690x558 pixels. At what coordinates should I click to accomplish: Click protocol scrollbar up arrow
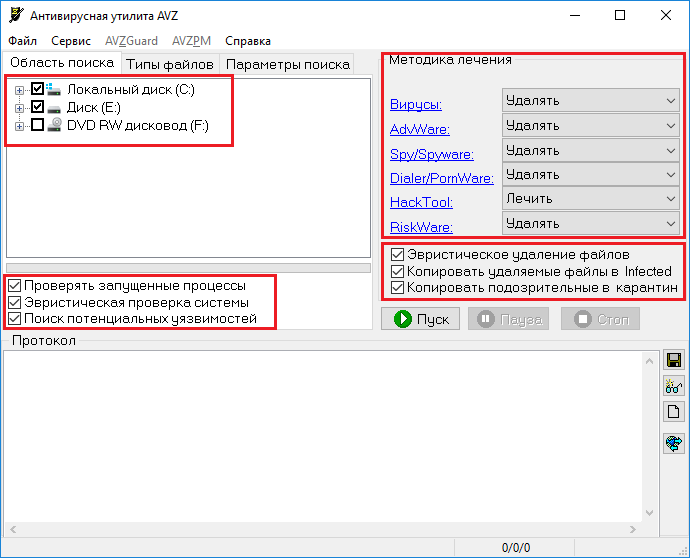[649, 361]
